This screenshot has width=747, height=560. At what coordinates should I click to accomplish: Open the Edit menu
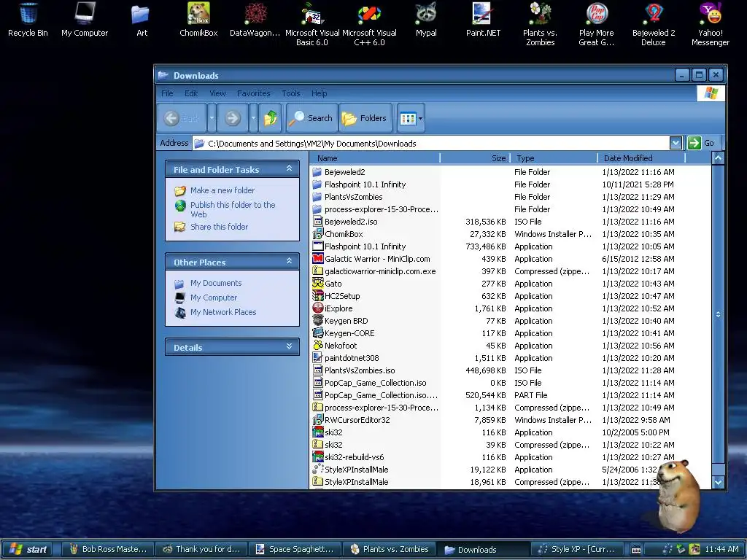[x=191, y=93]
